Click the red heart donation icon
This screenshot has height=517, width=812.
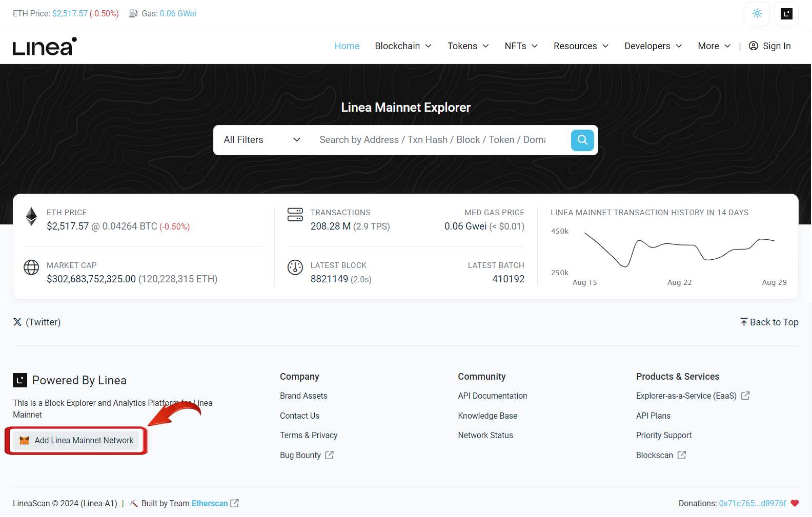tap(795, 503)
